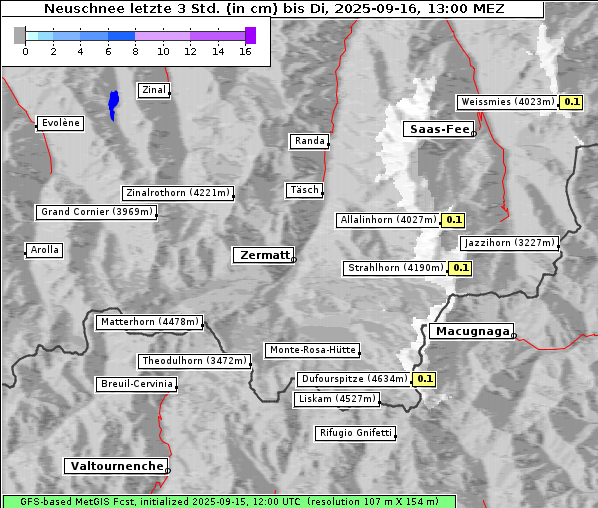The width and height of the screenshot is (598, 508).
Task: Select the Saas-Fee label
Action: (x=439, y=129)
